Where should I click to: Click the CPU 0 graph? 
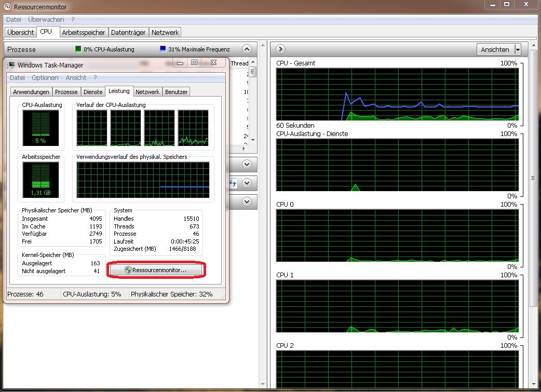[398, 236]
